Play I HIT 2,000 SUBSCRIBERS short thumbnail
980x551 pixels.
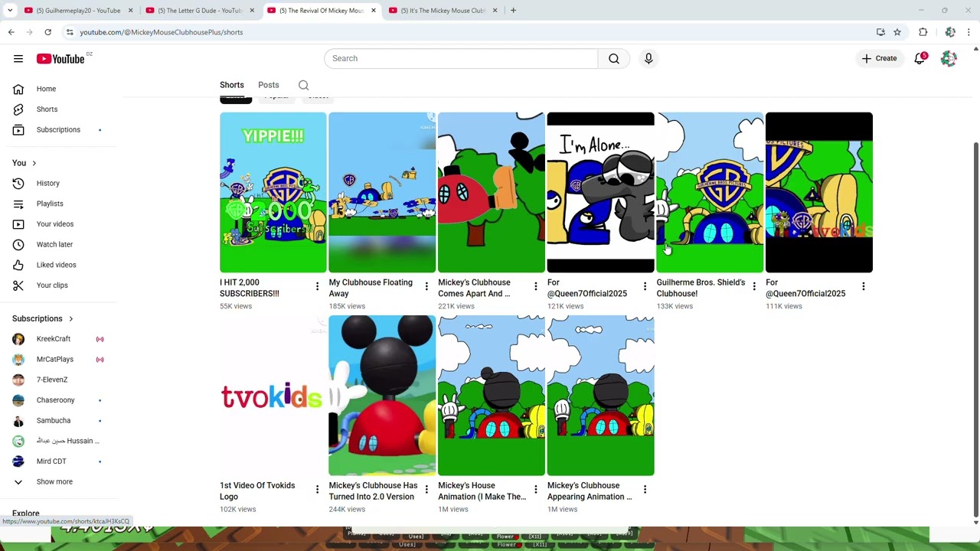click(273, 192)
